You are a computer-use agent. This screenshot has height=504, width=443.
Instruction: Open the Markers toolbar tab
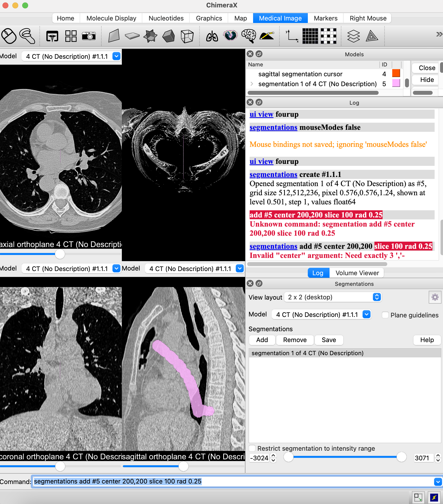pyautogui.click(x=325, y=18)
